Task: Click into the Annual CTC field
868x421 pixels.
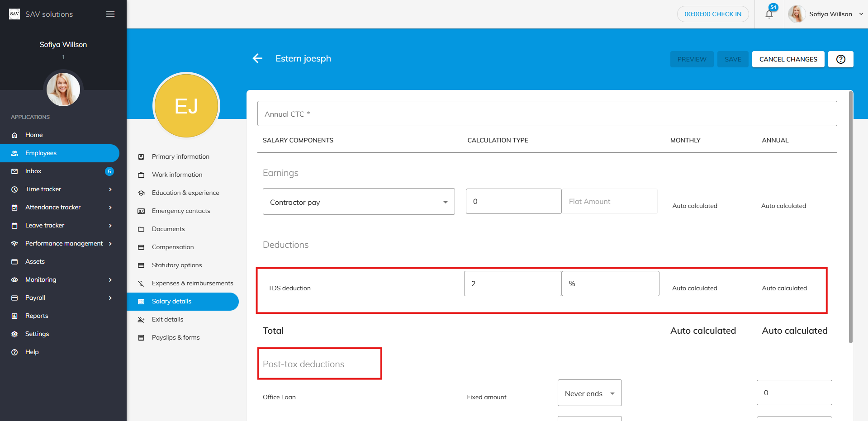Action: [547, 114]
